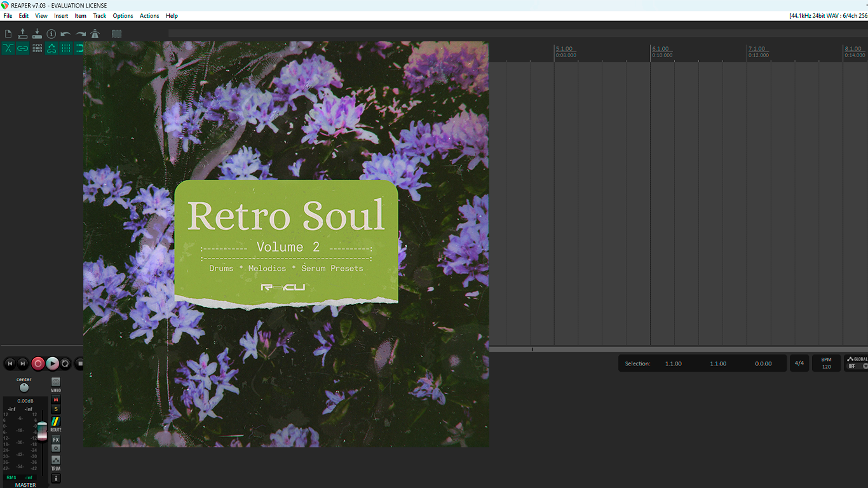
Task: Toggle master FX bypass power icon
Action: click(56, 448)
